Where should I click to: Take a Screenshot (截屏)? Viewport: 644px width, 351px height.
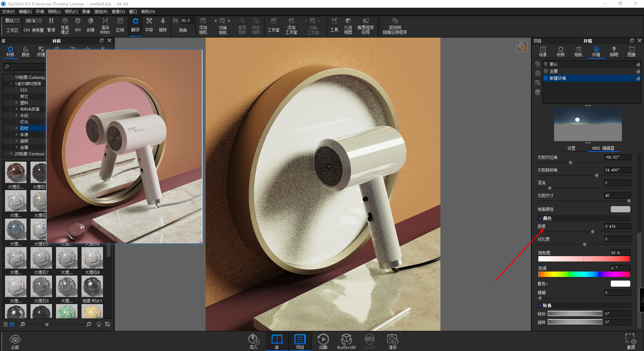coord(631,342)
